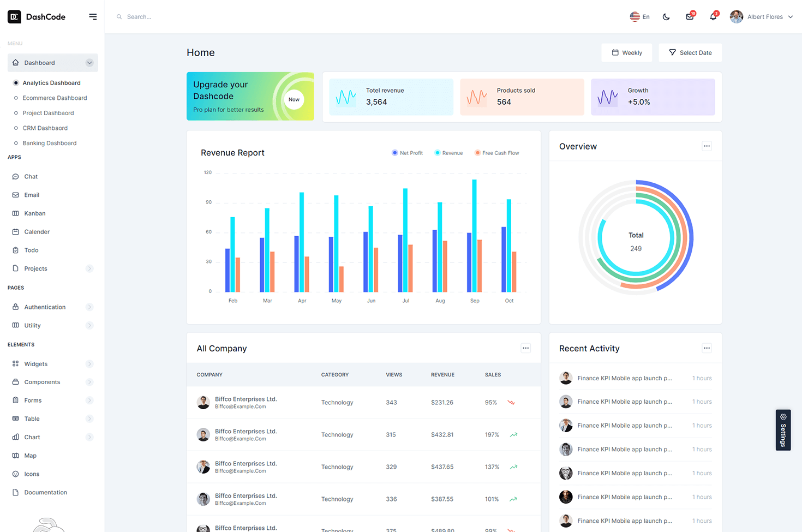The image size is (802, 532).
Task: Expand Projects submenu arrow
Action: pos(89,268)
